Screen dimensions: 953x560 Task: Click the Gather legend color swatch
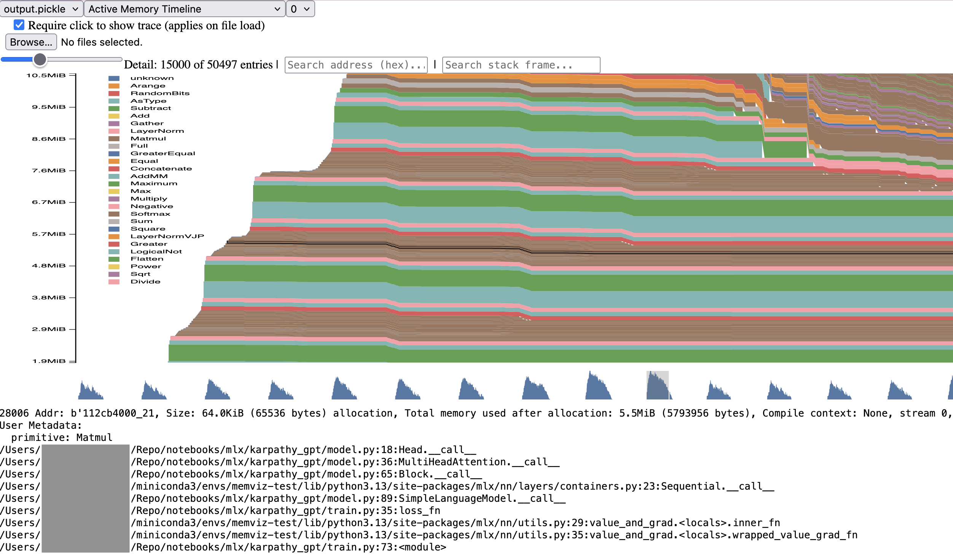point(114,124)
